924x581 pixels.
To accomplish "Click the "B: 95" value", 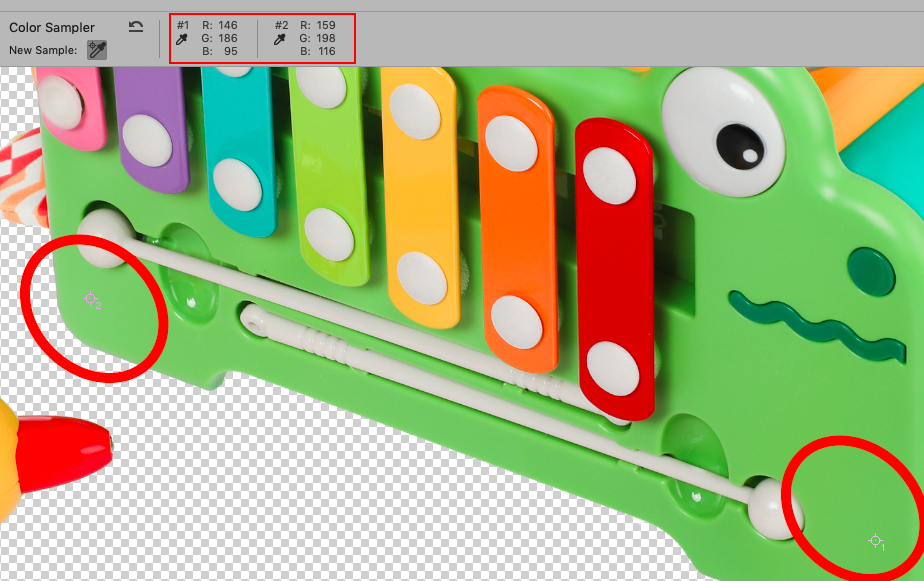I will [x=220, y=51].
